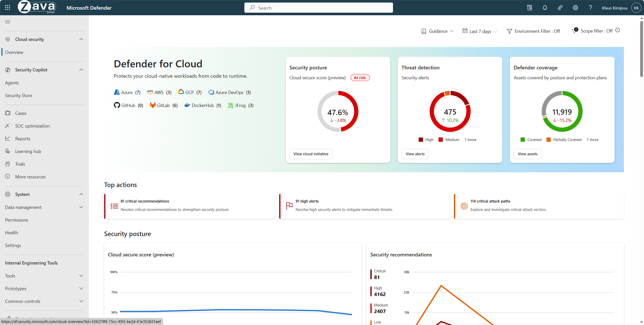
Task: Click the notifications bell icon
Action: coord(545,8)
